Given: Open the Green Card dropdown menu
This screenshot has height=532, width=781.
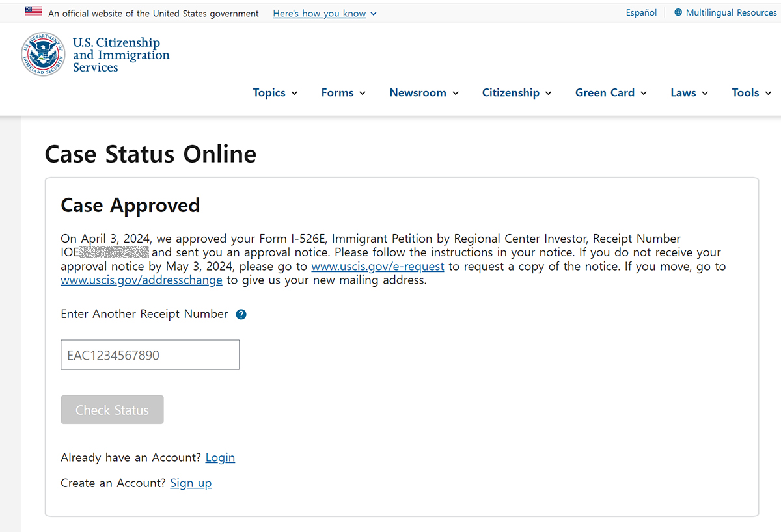Looking at the screenshot, I should (x=611, y=92).
